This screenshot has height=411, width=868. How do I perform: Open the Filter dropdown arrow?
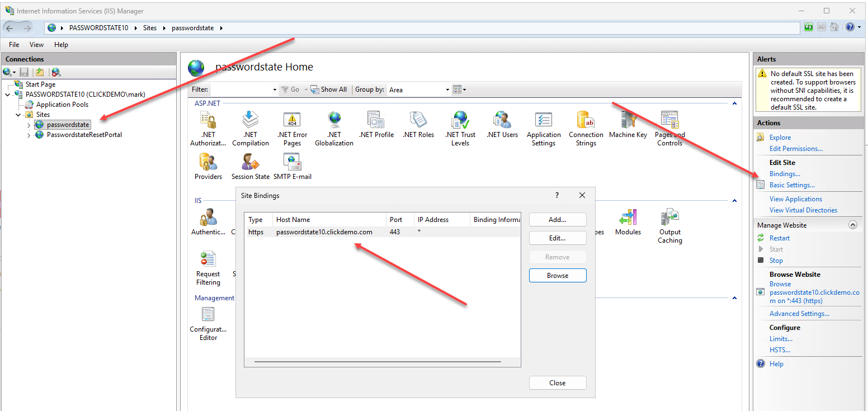coord(275,89)
